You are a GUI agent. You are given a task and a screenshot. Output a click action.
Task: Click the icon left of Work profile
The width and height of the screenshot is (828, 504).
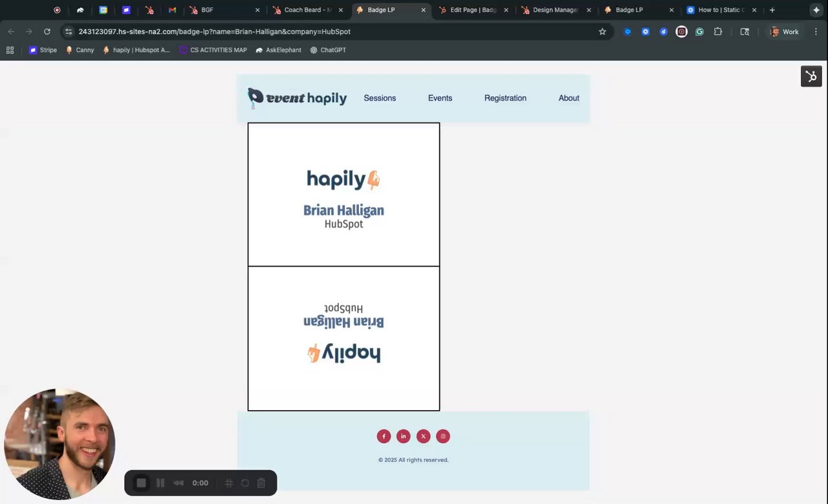pyautogui.click(x=745, y=32)
